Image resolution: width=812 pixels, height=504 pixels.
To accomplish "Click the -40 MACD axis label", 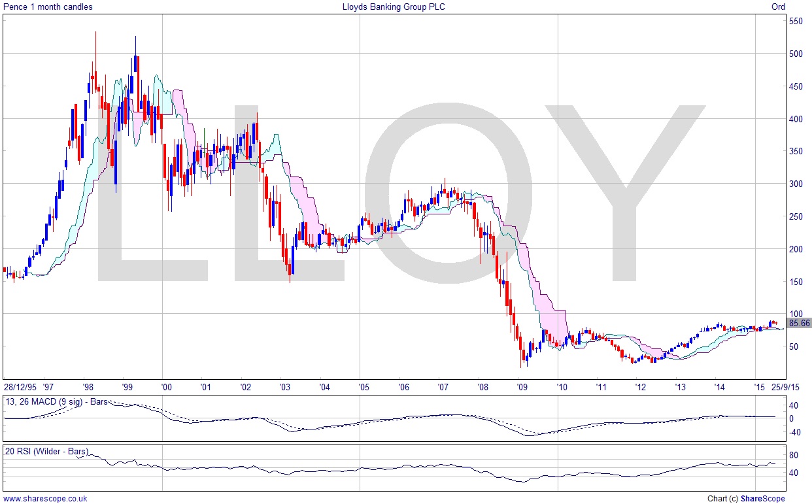I will pos(795,431).
